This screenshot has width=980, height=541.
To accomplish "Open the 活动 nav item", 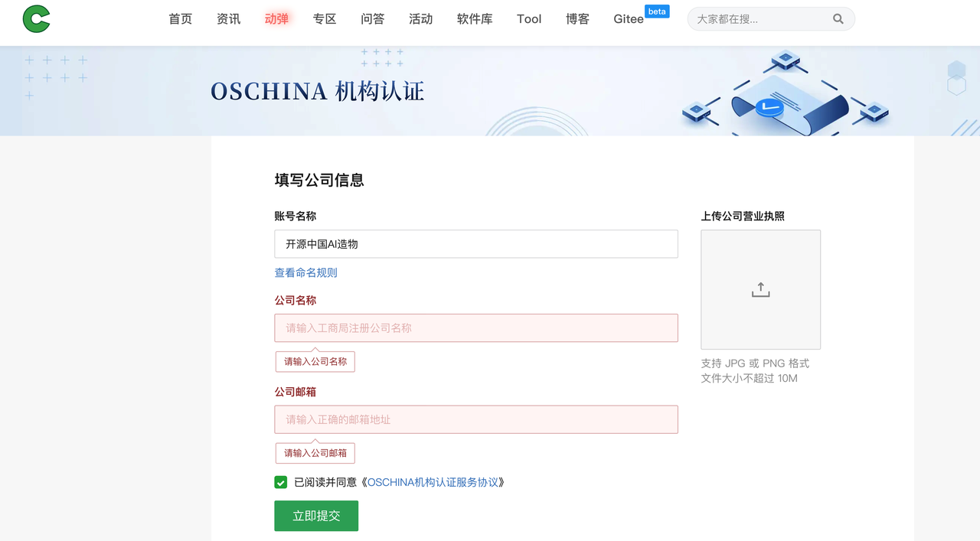I will [420, 19].
